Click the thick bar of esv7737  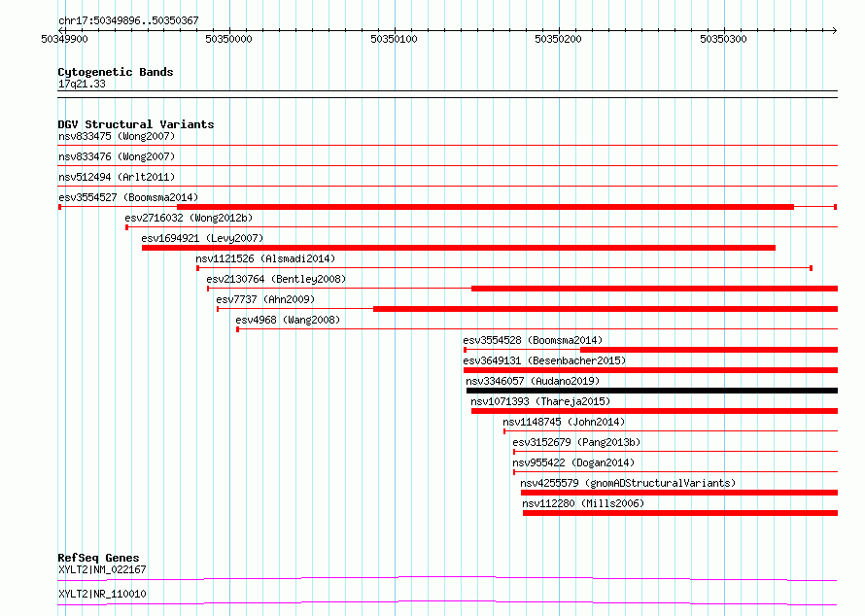(605, 309)
